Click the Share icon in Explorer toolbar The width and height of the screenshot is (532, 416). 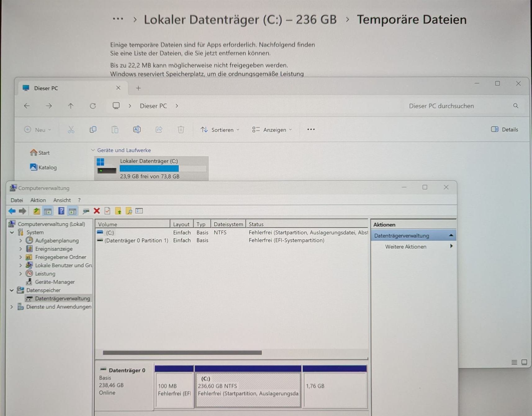[159, 130]
